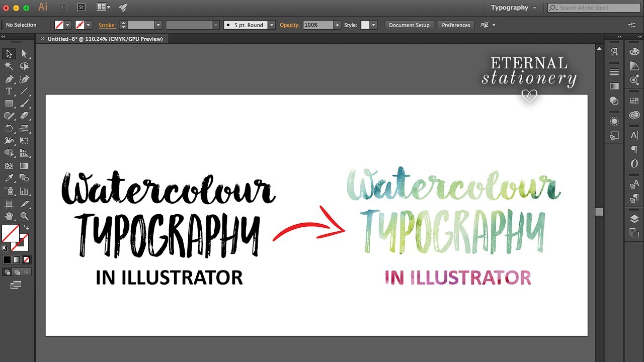Image resolution: width=644 pixels, height=362 pixels.
Task: Reset to default fill and stroke
Action: (x=5, y=248)
